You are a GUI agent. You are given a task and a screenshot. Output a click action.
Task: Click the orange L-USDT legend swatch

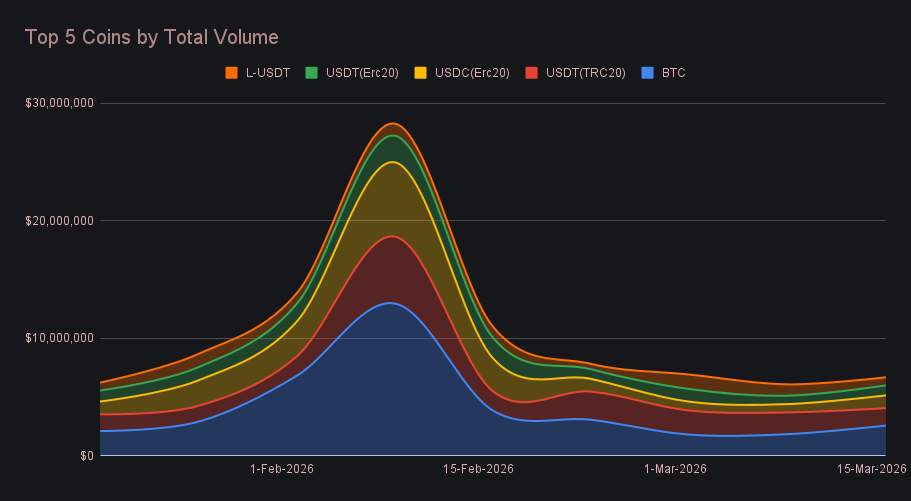click(x=231, y=73)
